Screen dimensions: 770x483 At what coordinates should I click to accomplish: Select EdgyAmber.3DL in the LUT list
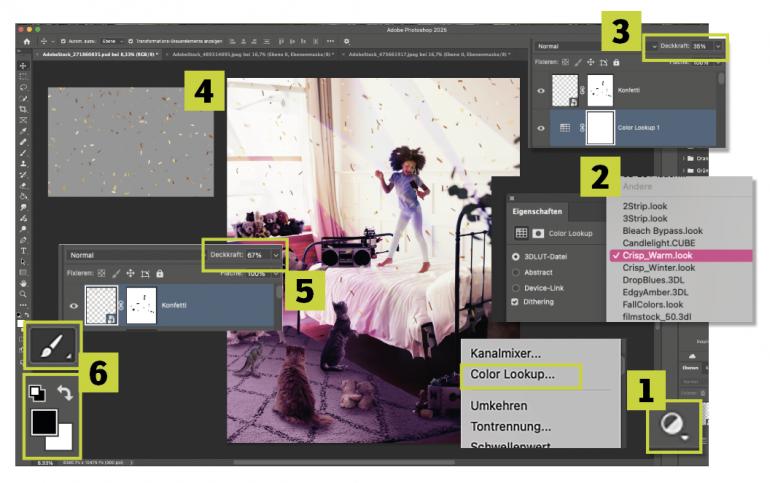(x=655, y=293)
